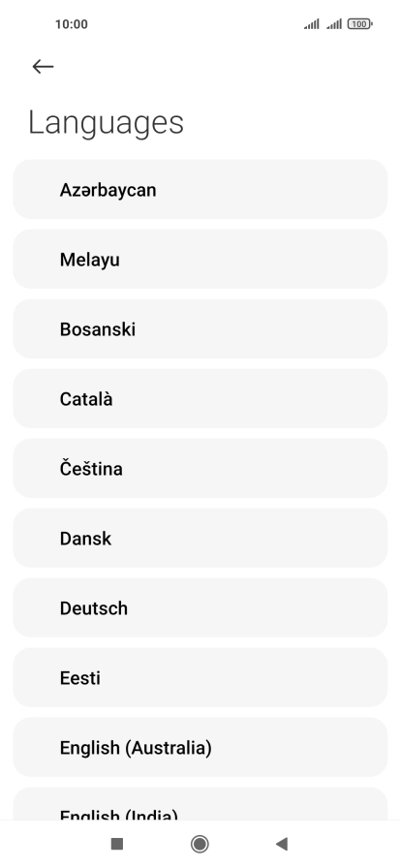Choose Català language option
400x868 pixels.
point(200,398)
